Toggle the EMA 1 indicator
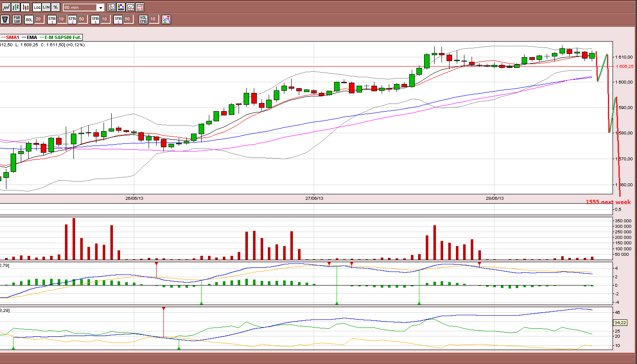Screen dimensions: 638x364 (x=52, y=19)
